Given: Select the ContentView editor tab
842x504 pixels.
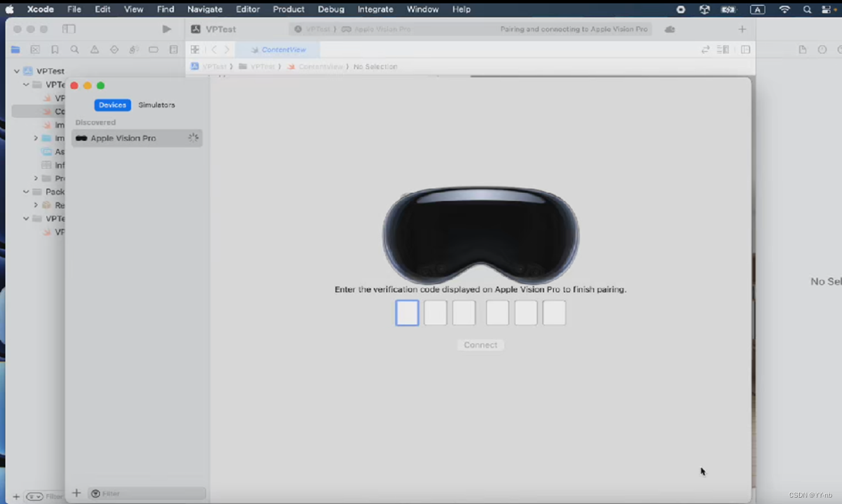Looking at the screenshot, I should click(x=278, y=50).
